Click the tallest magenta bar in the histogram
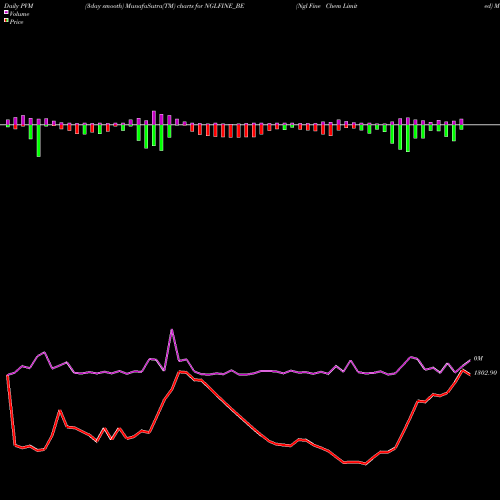This screenshot has height=500, width=500. (154, 118)
